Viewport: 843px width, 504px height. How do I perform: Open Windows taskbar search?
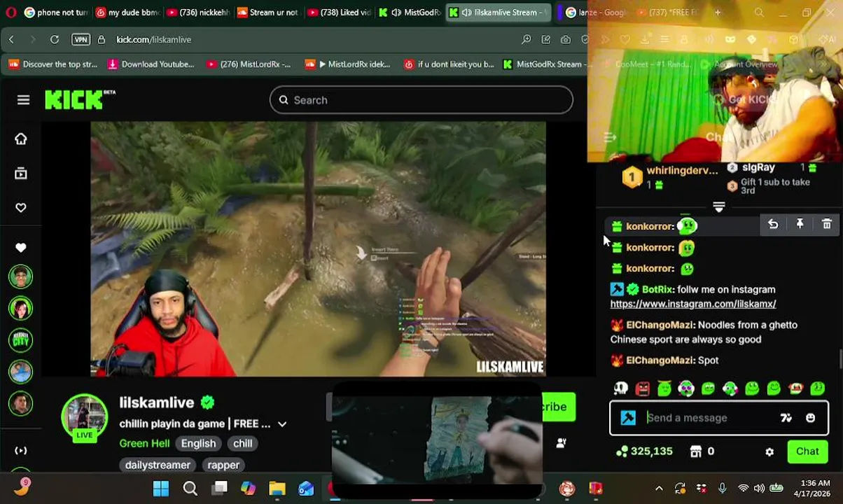point(190,488)
